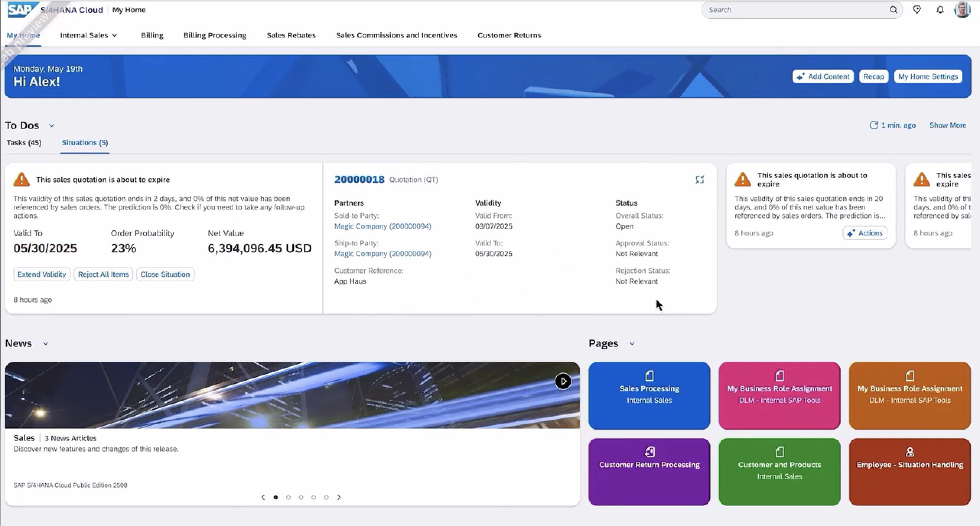
Task: Switch to Tasks (45) tab
Action: pyautogui.click(x=24, y=143)
